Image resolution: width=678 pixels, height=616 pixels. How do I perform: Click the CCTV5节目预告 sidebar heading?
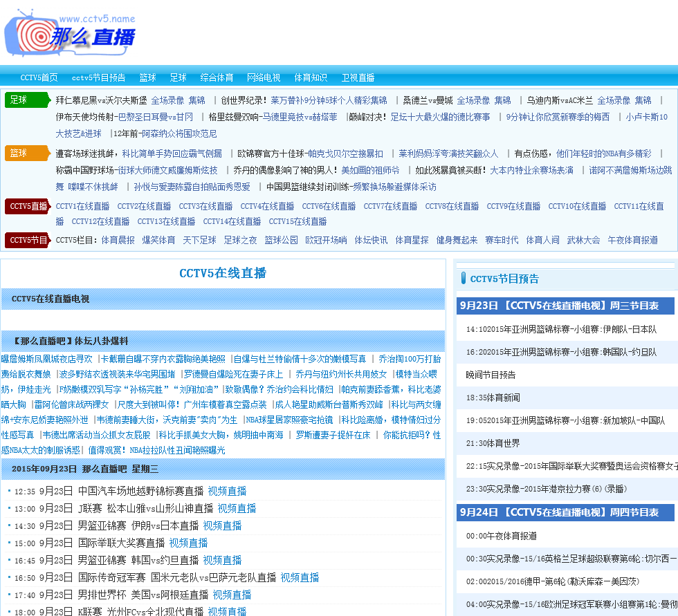(x=504, y=279)
